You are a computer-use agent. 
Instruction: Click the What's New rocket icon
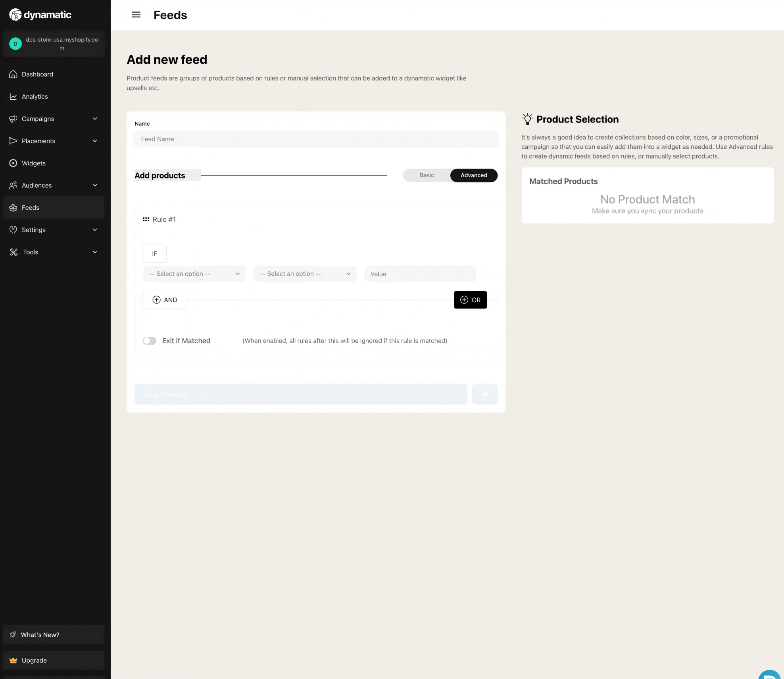click(x=13, y=635)
